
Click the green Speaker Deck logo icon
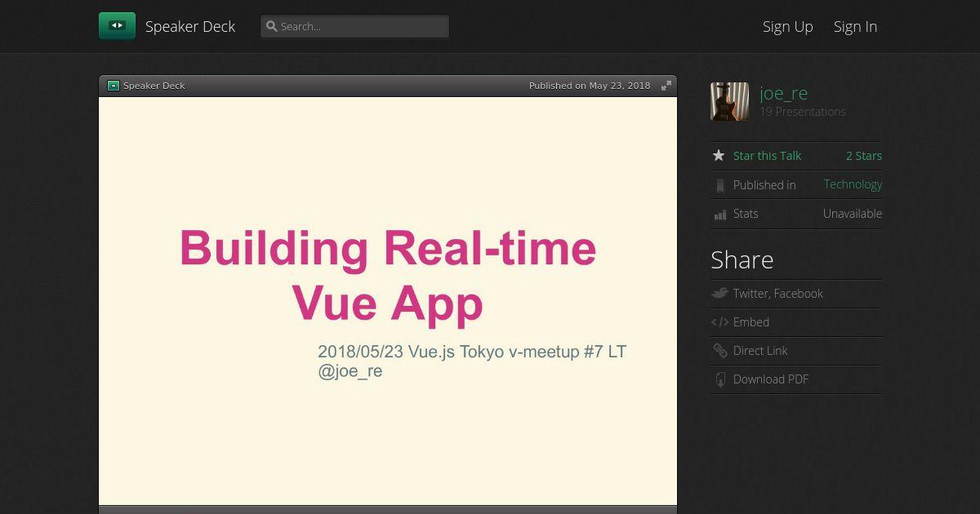pyautogui.click(x=117, y=26)
